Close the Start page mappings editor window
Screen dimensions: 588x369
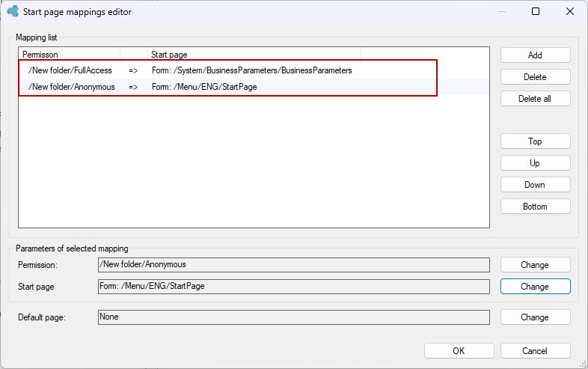pyautogui.click(x=570, y=12)
